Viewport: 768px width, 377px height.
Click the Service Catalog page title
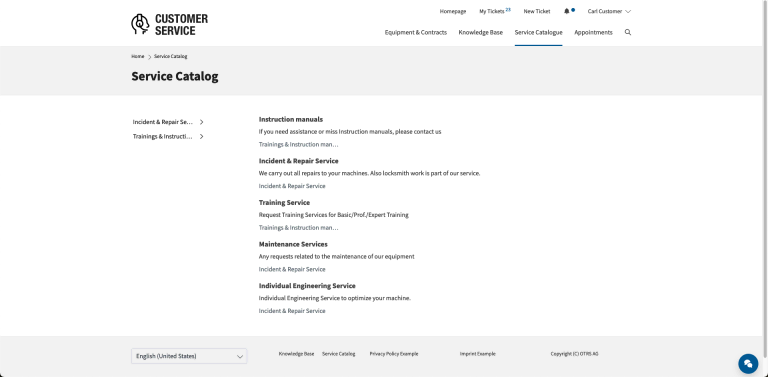click(x=175, y=76)
